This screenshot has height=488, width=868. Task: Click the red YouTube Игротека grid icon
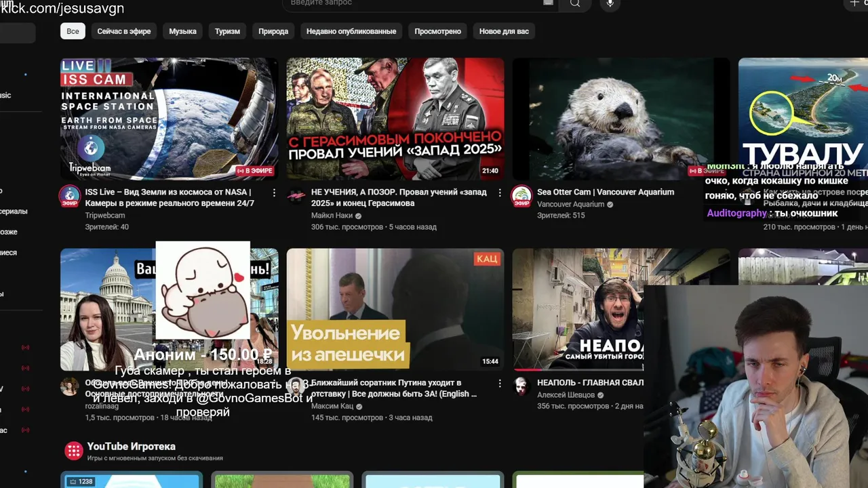(73, 451)
